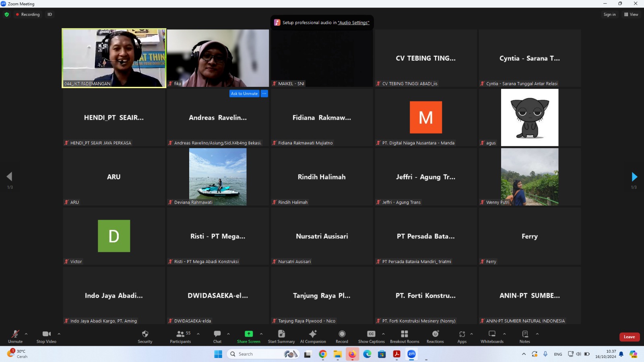Open the Notes icon
The image size is (644, 362).
coord(525,334)
